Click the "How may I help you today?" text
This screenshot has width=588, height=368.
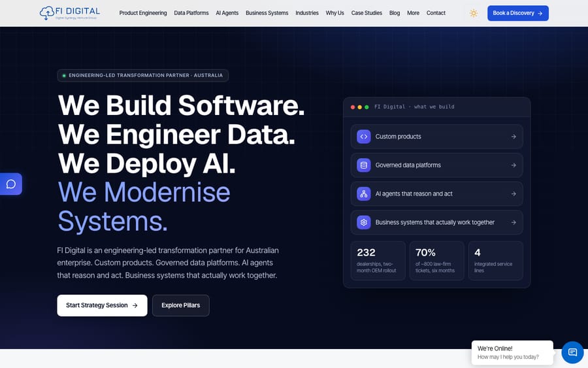click(508, 357)
